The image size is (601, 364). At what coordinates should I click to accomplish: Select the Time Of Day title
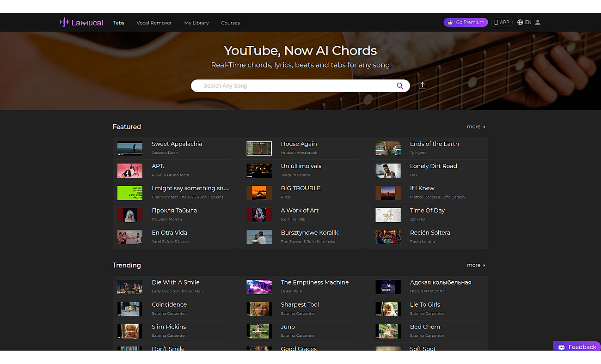pyautogui.click(x=427, y=211)
